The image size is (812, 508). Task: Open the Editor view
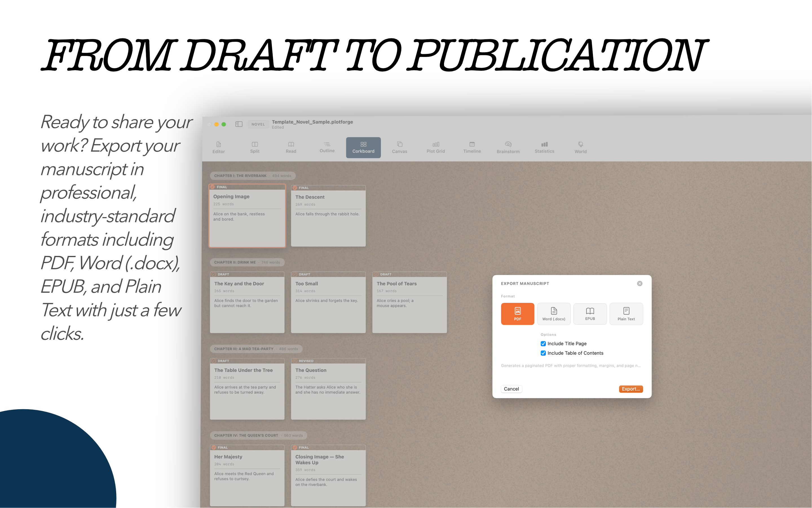pyautogui.click(x=219, y=148)
